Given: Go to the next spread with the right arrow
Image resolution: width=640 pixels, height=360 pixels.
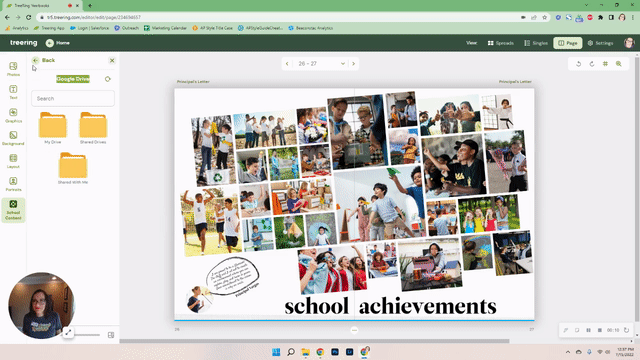Looking at the screenshot, I should (353, 64).
